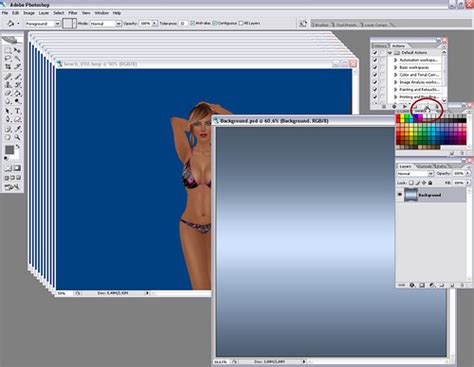Open the layer Opacity slider arrow

(x=468, y=173)
